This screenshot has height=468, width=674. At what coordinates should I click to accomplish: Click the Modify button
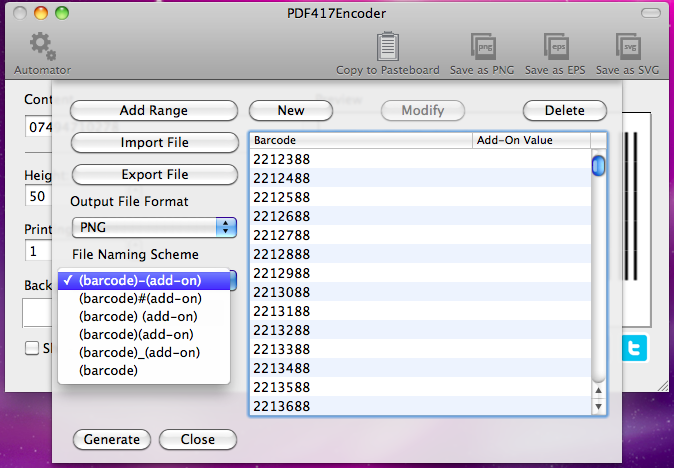423,110
